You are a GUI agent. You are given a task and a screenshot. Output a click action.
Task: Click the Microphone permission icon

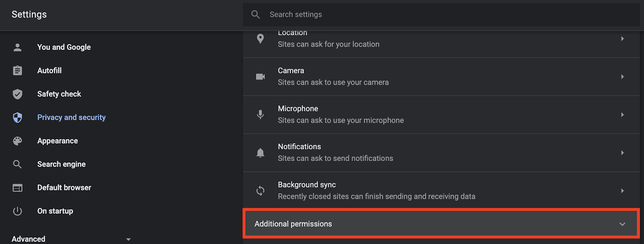[x=260, y=115]
